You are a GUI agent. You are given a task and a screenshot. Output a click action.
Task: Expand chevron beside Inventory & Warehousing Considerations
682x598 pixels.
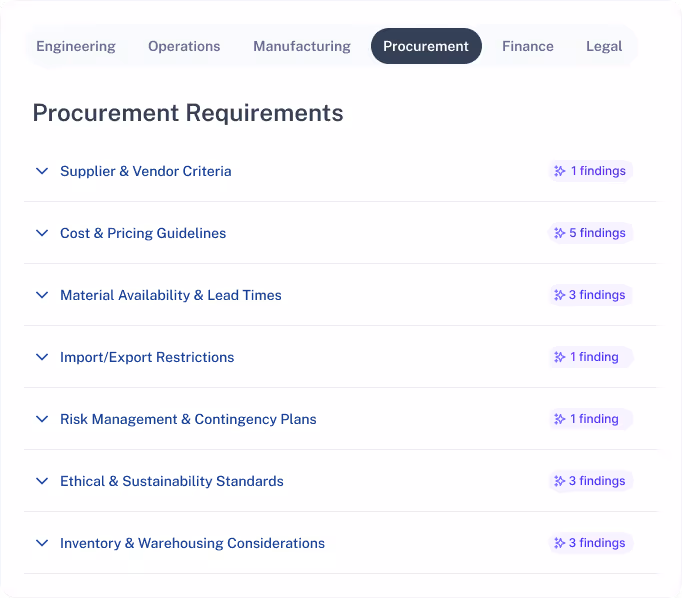point(42,543)
